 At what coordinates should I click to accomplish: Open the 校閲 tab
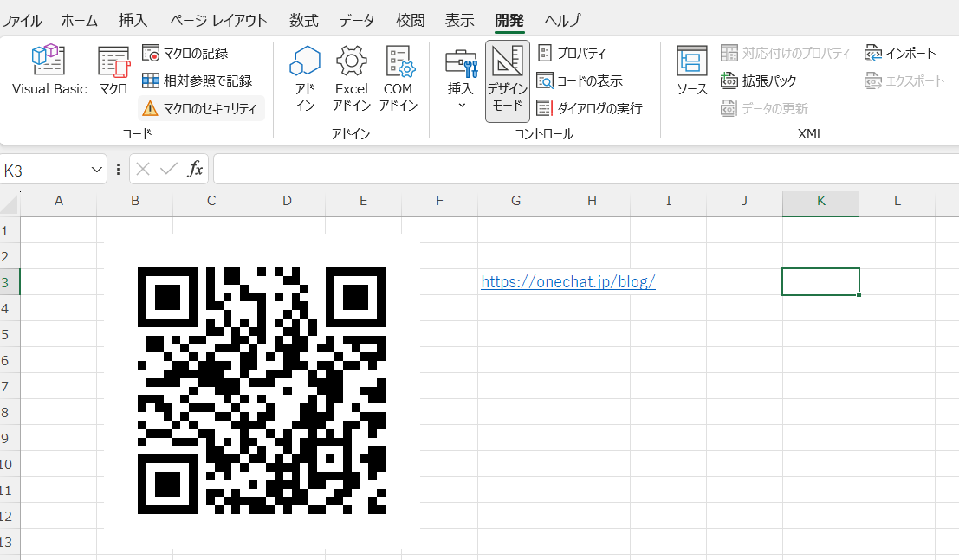click(410, 20)
